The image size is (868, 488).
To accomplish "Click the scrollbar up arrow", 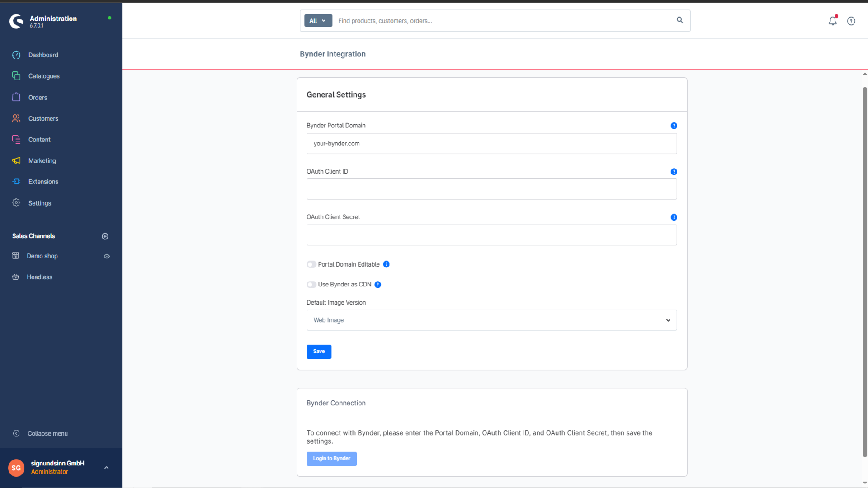I will (865, 74).
